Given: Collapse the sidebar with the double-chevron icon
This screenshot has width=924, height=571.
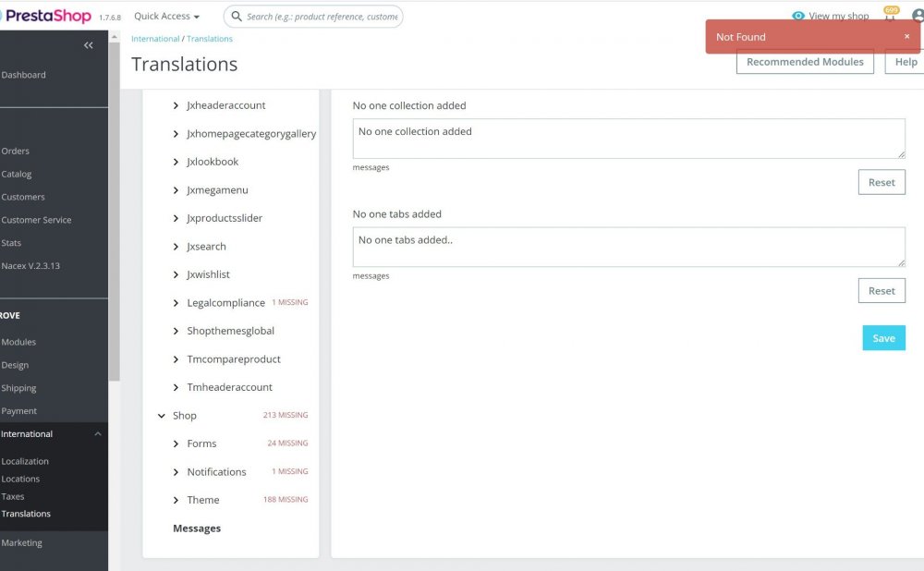Looking at the screenshot, I should [88, 44].
